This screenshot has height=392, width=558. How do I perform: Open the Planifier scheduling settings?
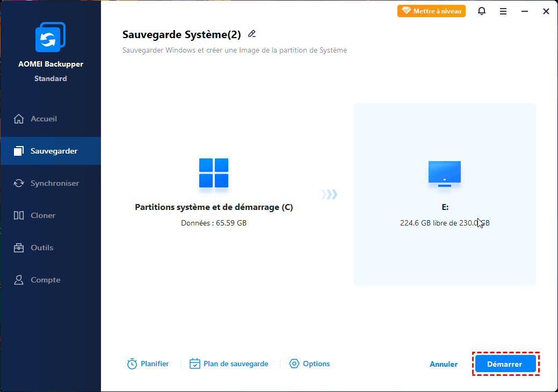click(148, 364)
